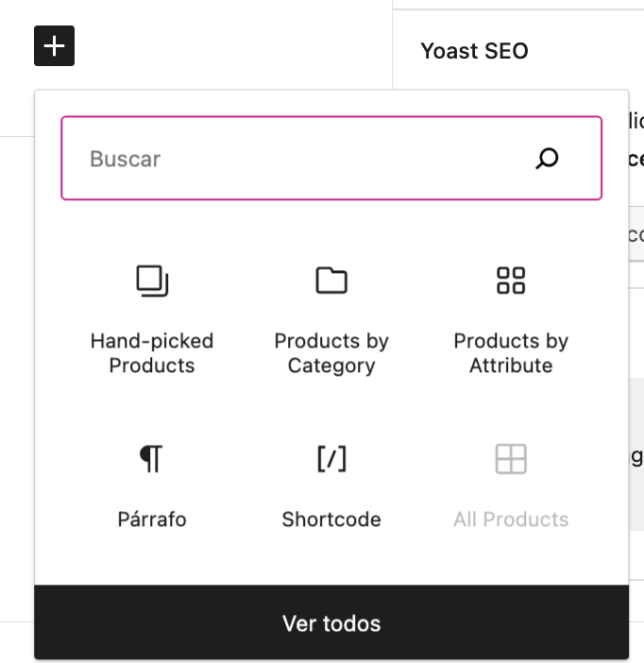This screenshot has width=644, height=663.
Task: Click the Products by Attribute label
Action: point(511,353)
